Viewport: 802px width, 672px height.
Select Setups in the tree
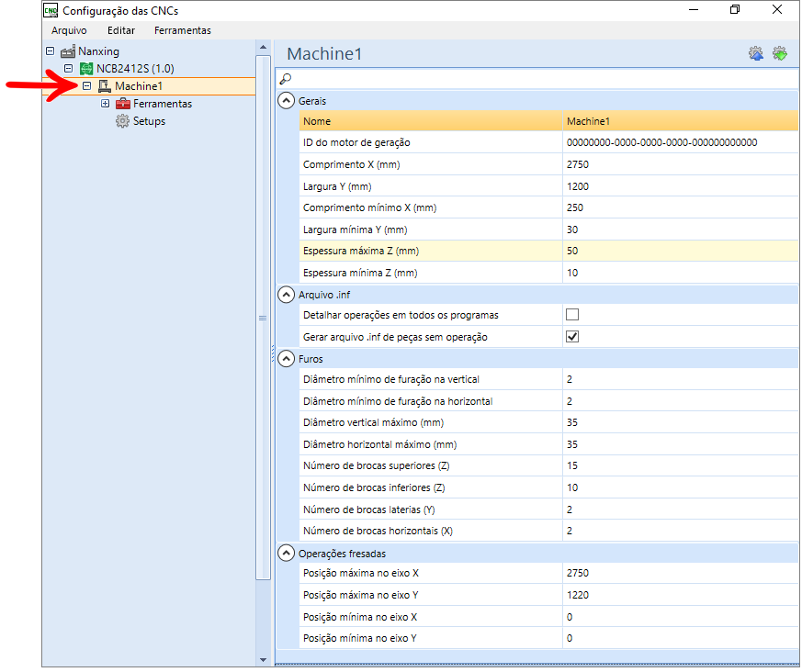[150, 121]
